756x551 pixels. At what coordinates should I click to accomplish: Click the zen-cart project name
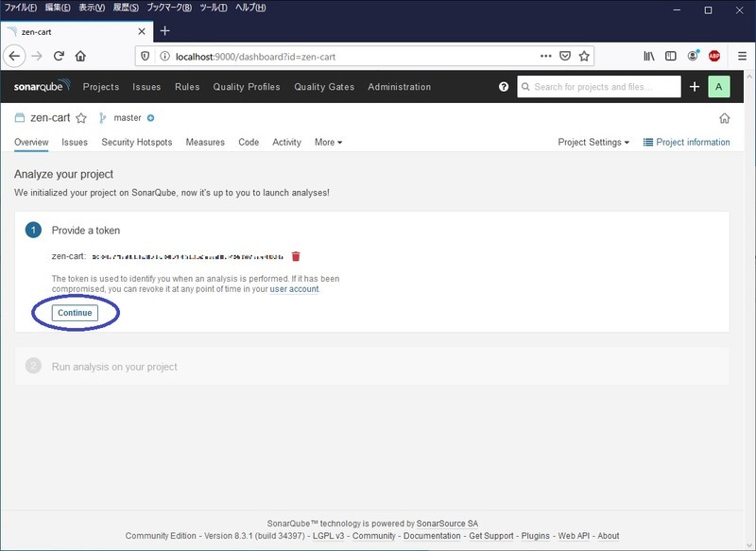click(x=50, y=118)
